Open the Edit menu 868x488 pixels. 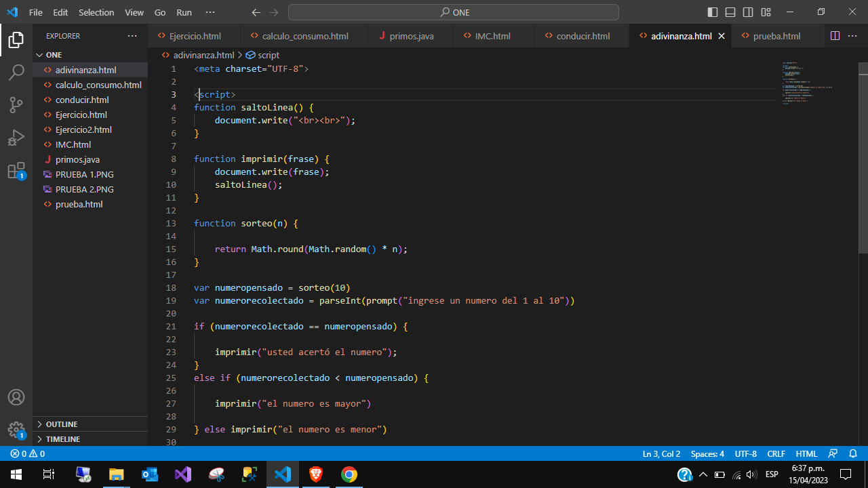tap(60, 12)
